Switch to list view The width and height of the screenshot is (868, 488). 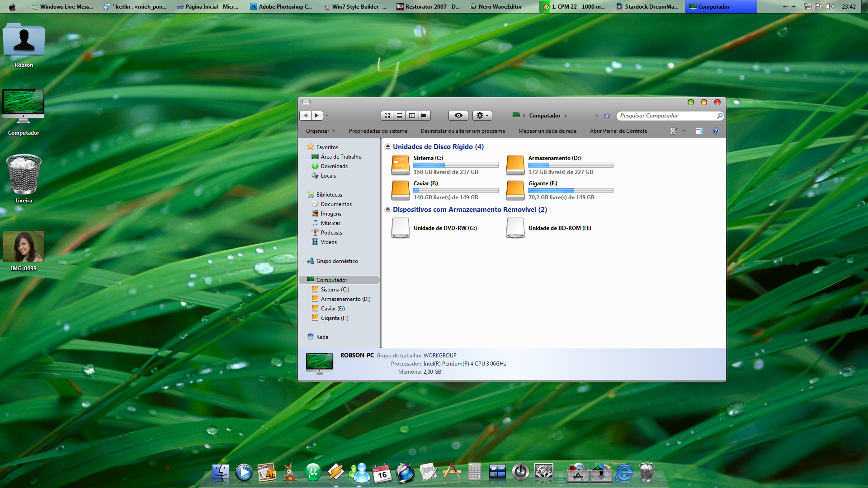coord(400,116)
